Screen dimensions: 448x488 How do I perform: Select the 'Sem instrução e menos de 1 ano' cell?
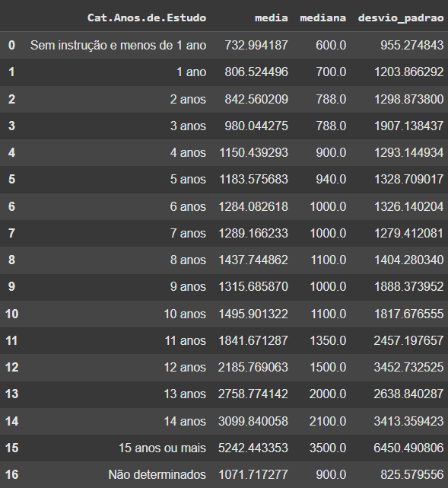118,46
